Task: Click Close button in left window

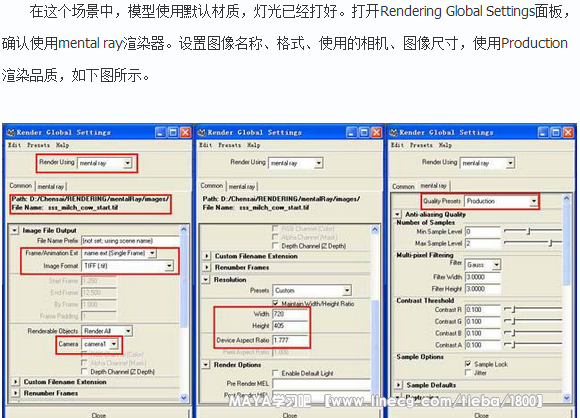Action: [x=99, y=415]
